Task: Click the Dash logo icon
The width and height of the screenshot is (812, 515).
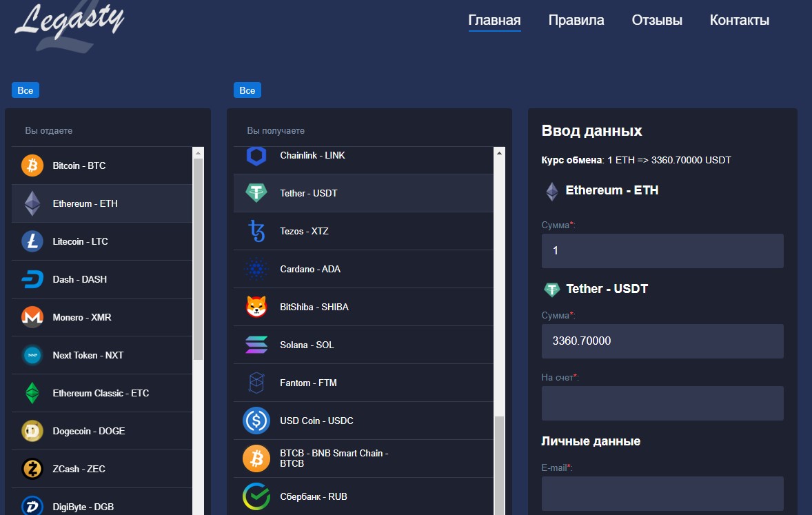Action: point(32,279)
